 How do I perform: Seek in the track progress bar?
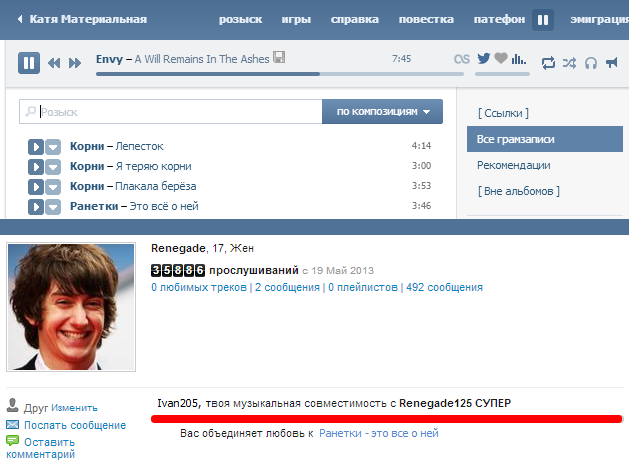(280, 74)
